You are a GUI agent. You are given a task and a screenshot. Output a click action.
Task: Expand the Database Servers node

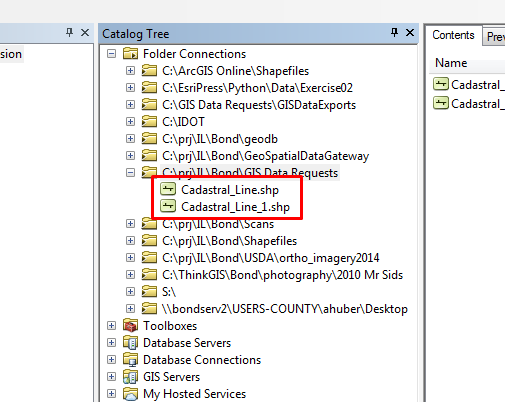tap(112, 343)
